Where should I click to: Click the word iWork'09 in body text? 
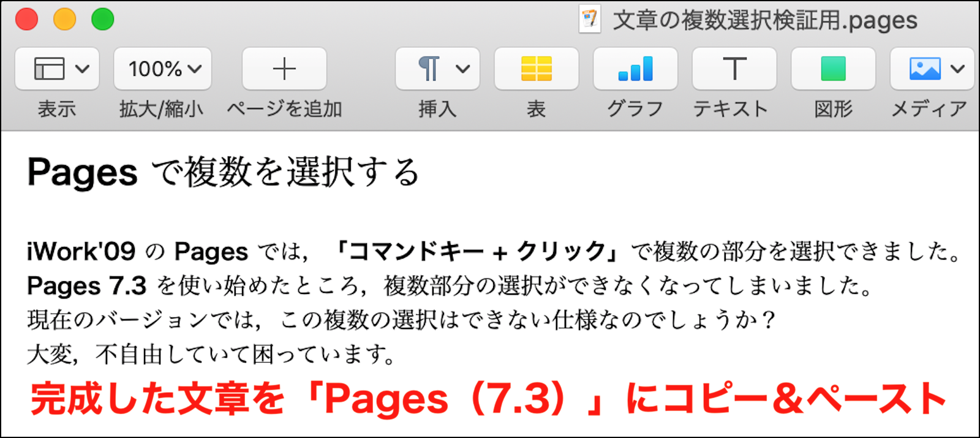(x=81, y=251)
